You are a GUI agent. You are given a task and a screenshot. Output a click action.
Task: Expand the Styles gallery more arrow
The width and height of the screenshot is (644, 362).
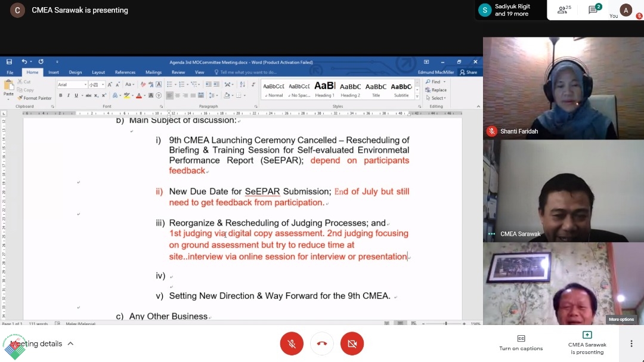point(417,96)
